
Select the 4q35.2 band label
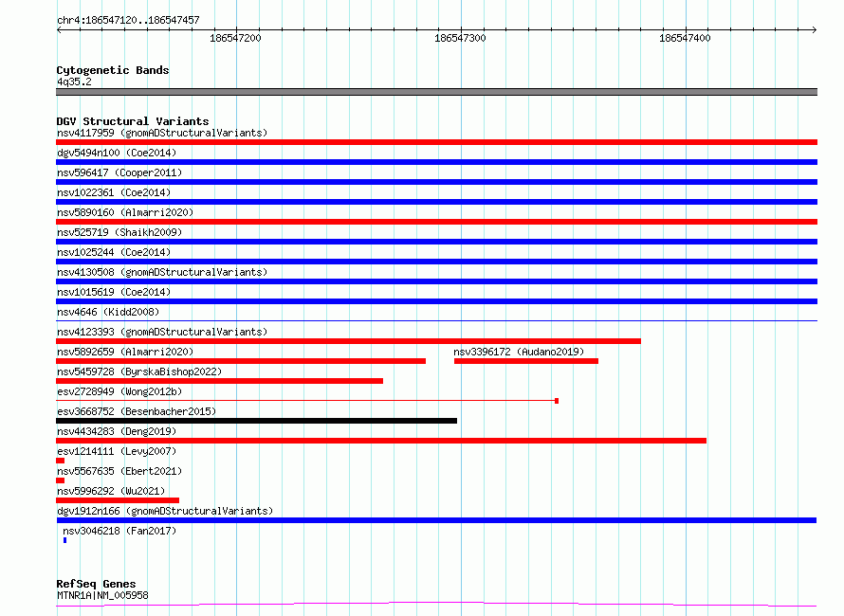click(74, 82)
